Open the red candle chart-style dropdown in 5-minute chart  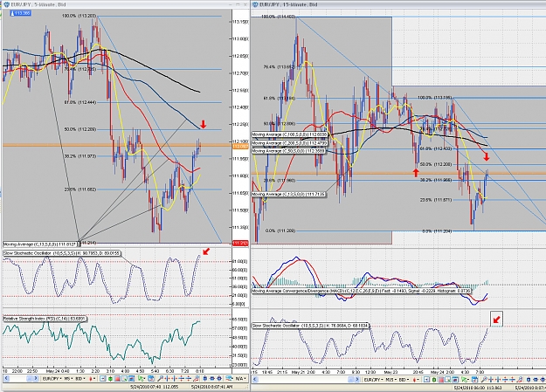click(x=93, y=378)
